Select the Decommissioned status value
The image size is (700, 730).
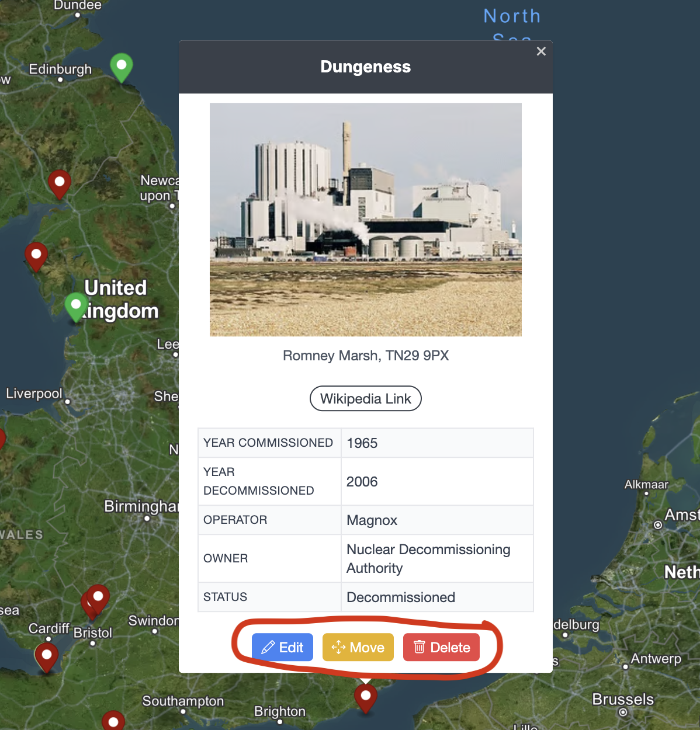(401, 597)
